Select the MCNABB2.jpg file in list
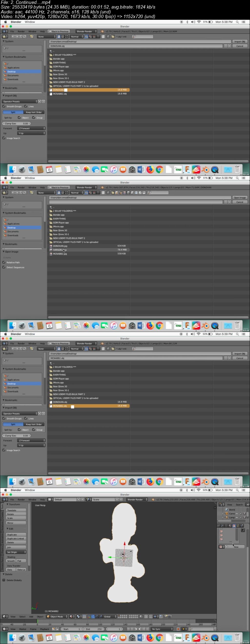The height and width of the screenshot is (644, 250). [x=60, y=254]
